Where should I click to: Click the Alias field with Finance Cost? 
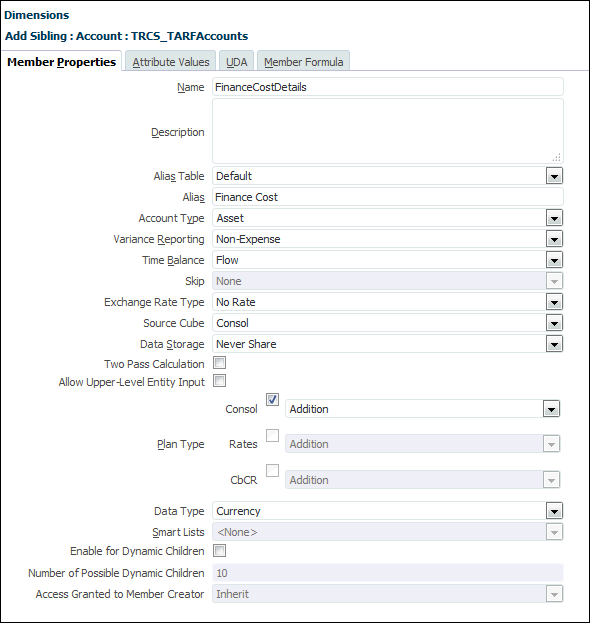pos(388,197)
